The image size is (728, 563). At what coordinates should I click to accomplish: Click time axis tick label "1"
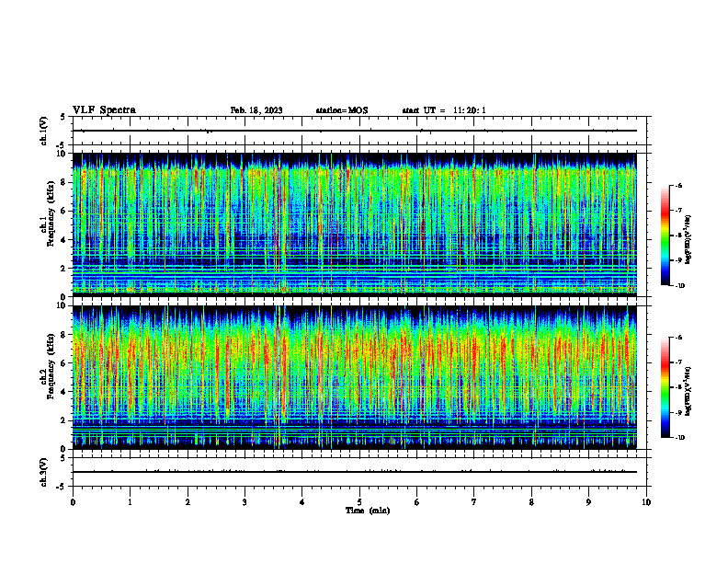pos(130,502)
